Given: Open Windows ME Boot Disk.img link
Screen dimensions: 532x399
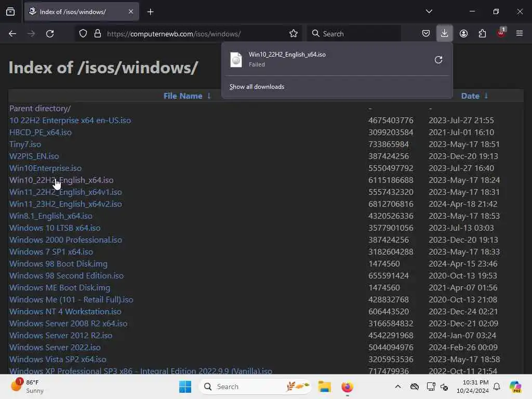Looking at the screenshot, I should pyautogui.click(x=60, y=288).
